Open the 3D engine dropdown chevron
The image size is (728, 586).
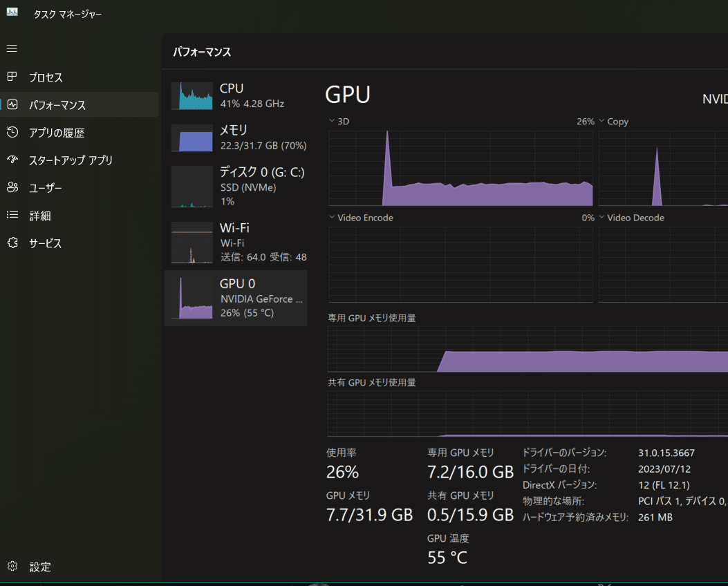pyautogui.click(x=332, y=121)
